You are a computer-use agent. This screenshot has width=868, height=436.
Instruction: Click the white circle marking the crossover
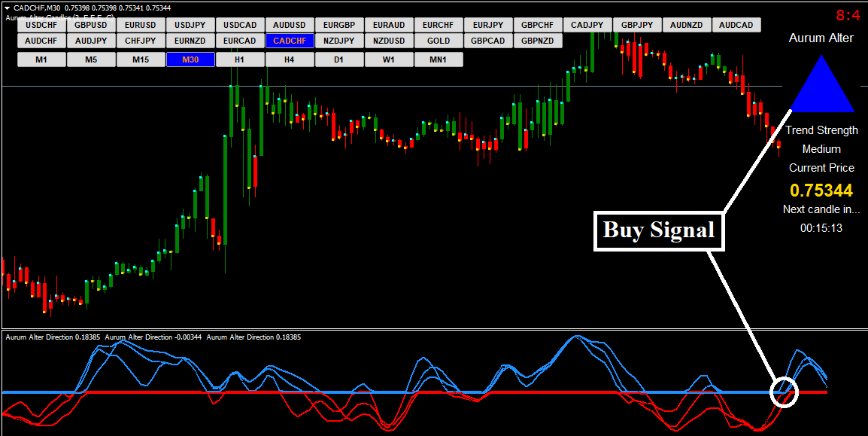coord(784,391)
